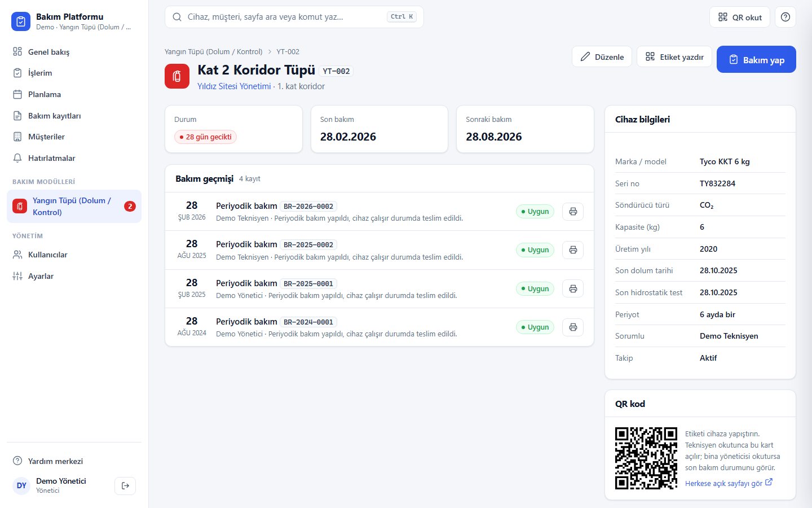Start maintenance with Bakım yap button
Viewport: 812px width, 508px height.
pos(756,59)
